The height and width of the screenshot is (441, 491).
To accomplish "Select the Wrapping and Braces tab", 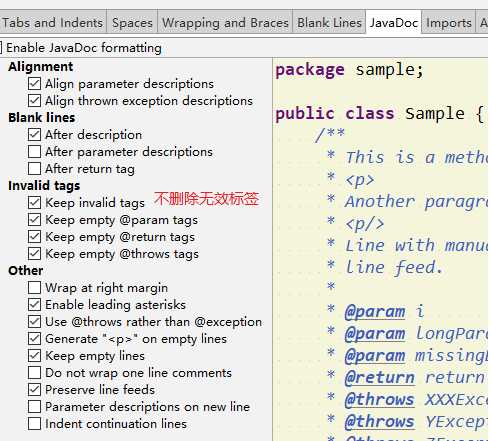I will [x=225, y=22].
